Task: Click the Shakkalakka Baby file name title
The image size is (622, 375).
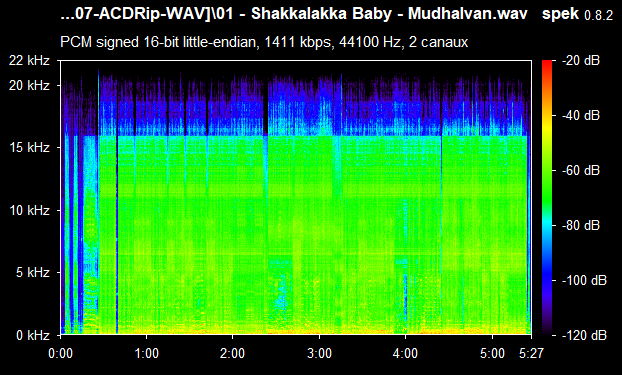Action: click(x=294, y=14)
